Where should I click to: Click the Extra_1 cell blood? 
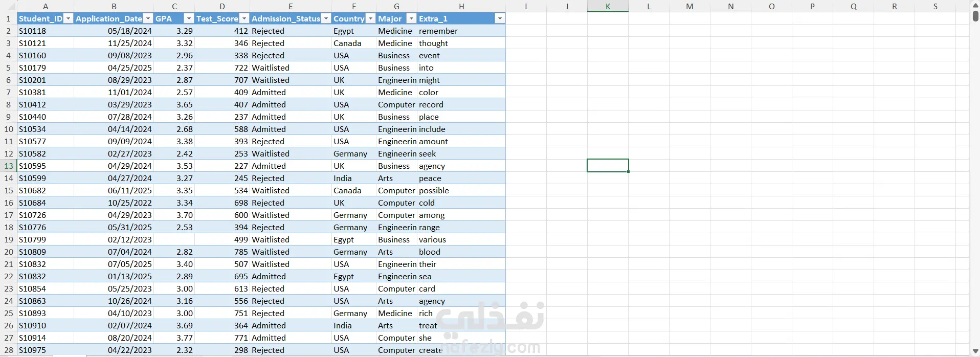point(461,252)
